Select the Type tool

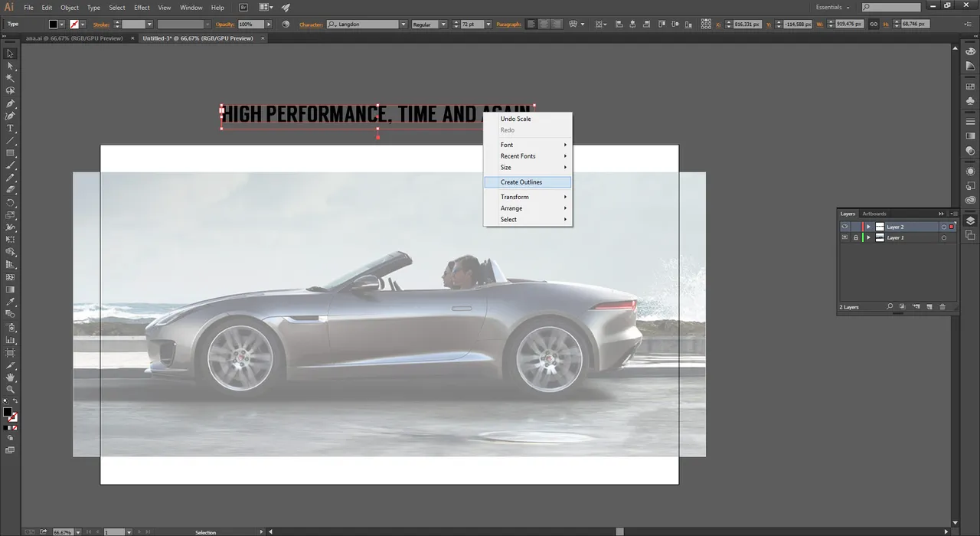[x=10, y=128]
